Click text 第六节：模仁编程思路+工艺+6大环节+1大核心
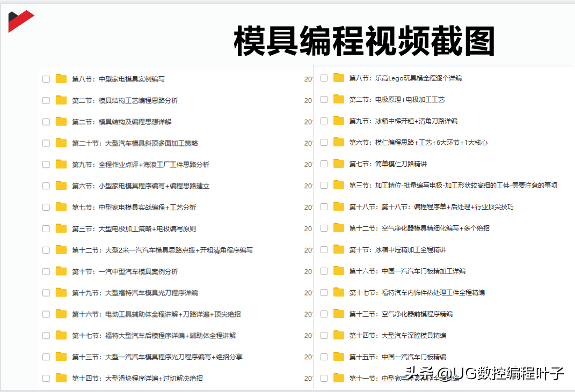Viewport: 575px width, 392px height. point(418,142)
